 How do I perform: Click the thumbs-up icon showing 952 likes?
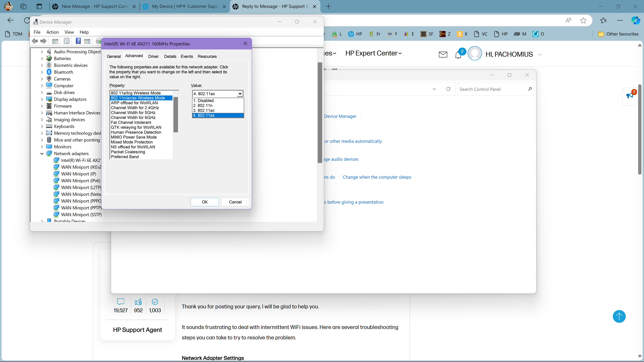click(x=138, y=302)
